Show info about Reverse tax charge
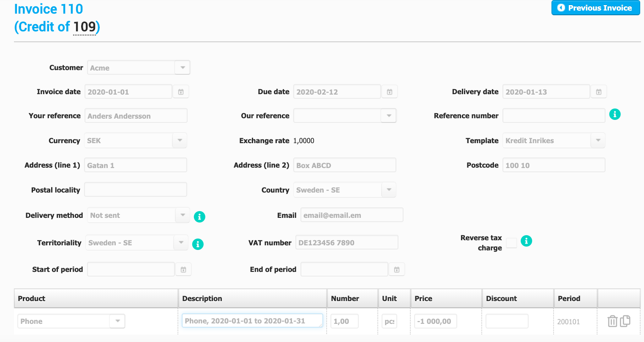This screenshot has width=644, height=342. [526, 241]
